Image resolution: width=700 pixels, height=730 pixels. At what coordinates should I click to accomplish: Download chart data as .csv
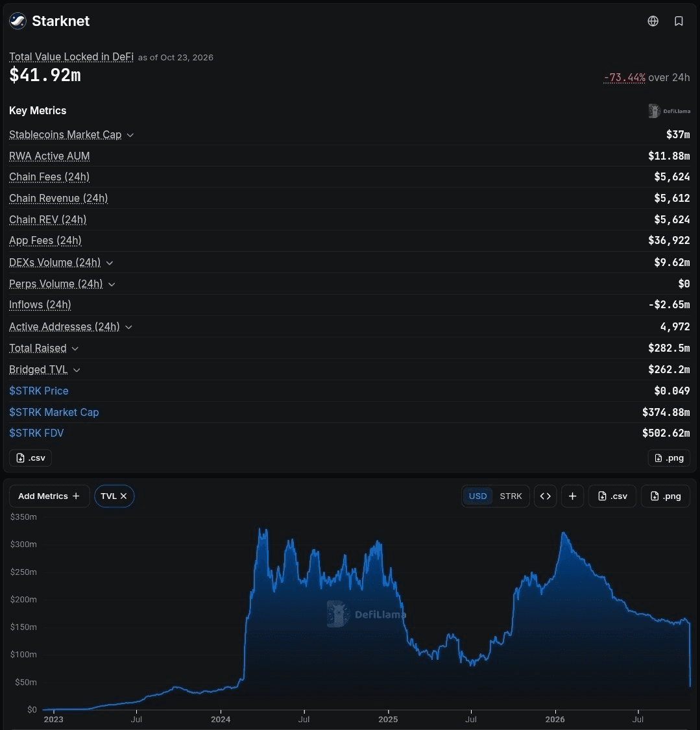coord(612,496)
